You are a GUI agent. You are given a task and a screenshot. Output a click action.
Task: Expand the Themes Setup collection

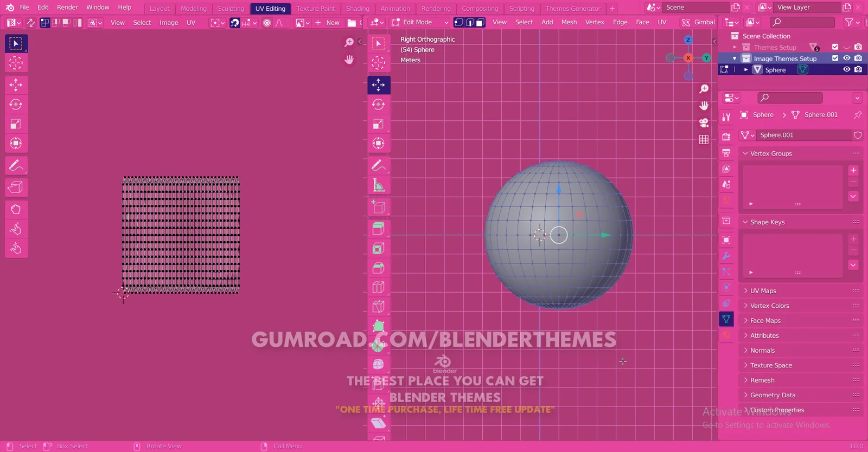coord(735,47)
